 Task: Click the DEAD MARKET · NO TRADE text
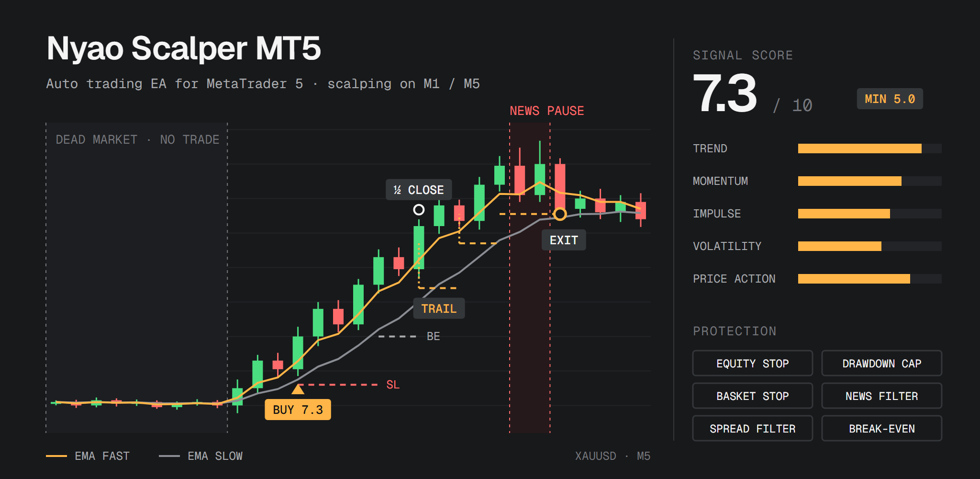[x=137, y=139]
